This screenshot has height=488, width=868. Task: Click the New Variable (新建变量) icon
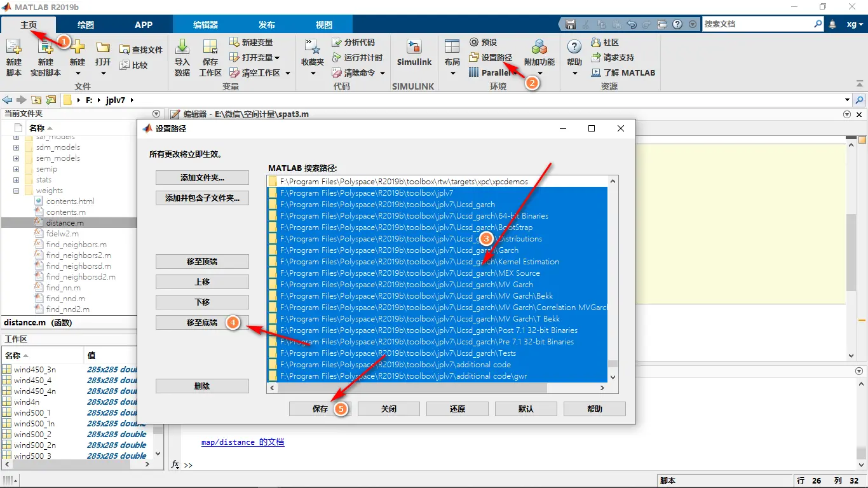[x=234, y=42]
